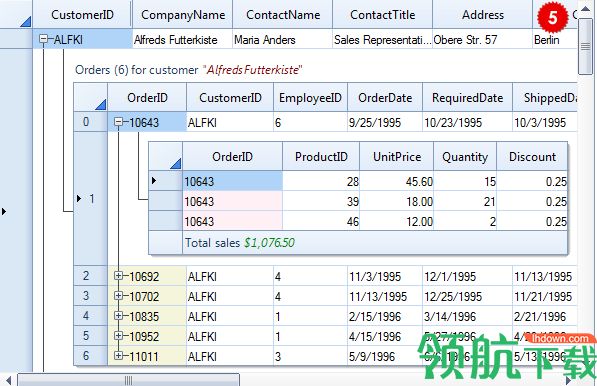Click the top CustomerID column header
This screenshot has height=386, width=597.
click(x=82, y=14)
